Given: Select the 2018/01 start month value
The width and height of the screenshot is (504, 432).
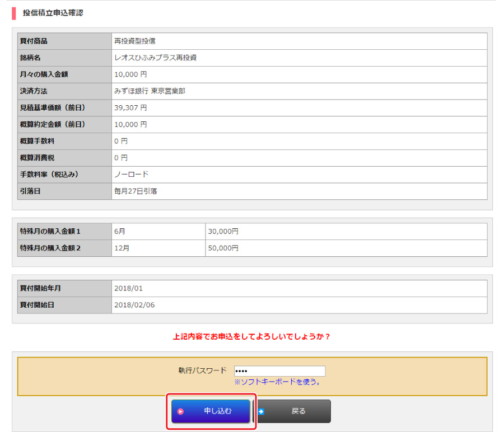Looking at the screenshot, I should tap(128, 288).
